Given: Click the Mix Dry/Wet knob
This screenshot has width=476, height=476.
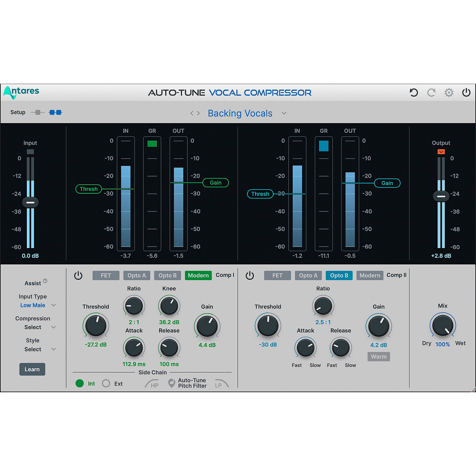Looking at the screenshot, I should pyautogui.click(x=443, y=325).
